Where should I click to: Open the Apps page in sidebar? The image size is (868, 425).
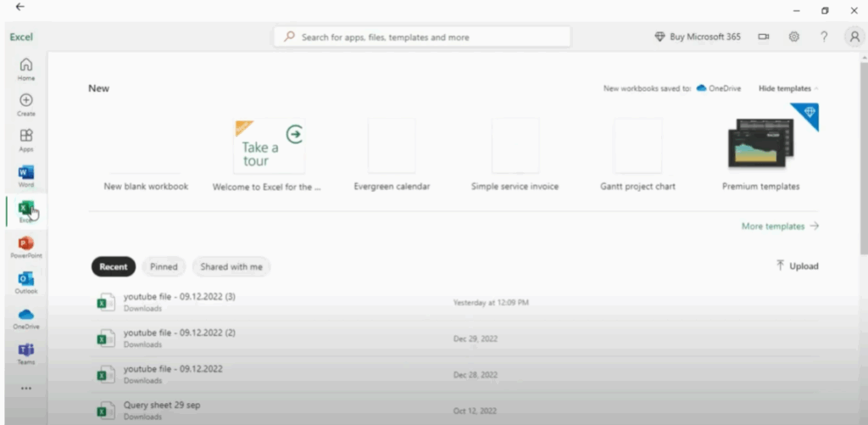(26, 140)
